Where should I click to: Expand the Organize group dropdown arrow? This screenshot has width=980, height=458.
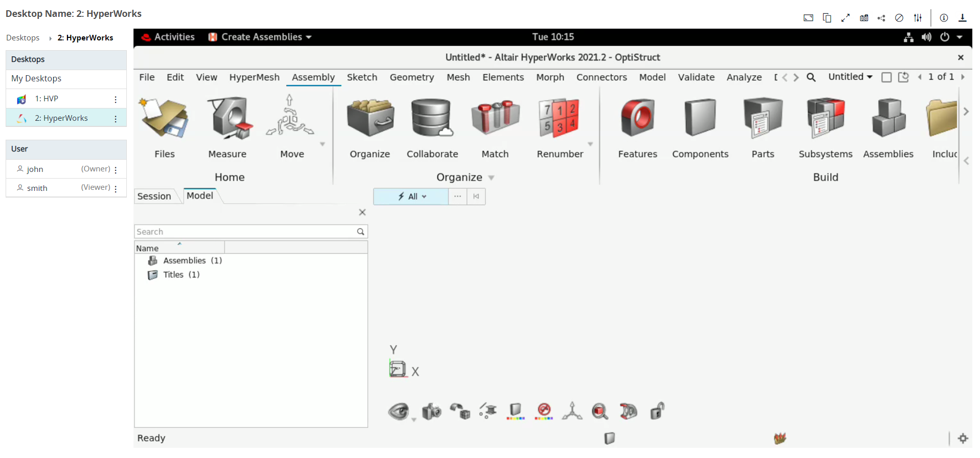491,178
